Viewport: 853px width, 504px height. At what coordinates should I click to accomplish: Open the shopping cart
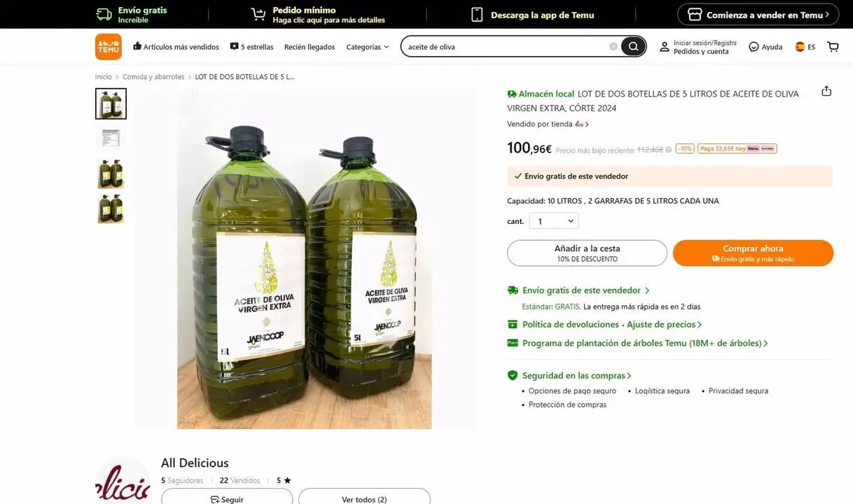(833, 47)
